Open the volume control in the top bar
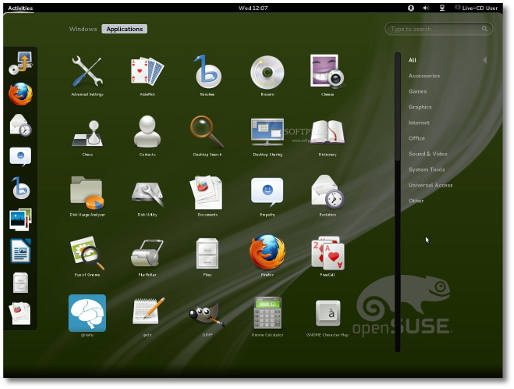Viewport: 514px width, 389px height. [x=426, y=8]
